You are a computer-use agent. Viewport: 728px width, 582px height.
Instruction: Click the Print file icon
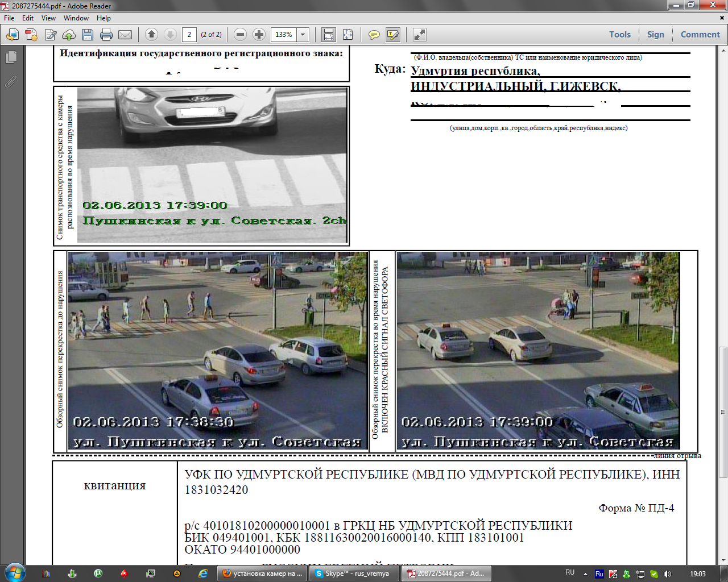point(106,35)
